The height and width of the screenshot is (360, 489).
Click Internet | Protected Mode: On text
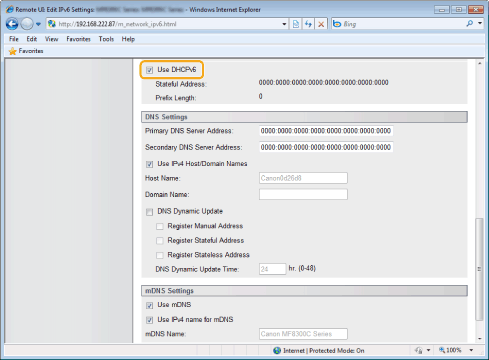point(324,350)
